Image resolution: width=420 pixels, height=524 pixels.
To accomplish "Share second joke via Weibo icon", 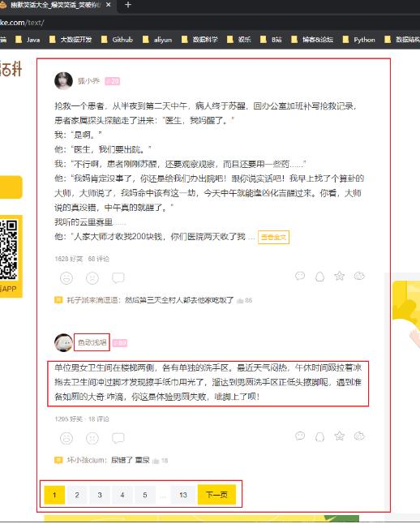I will 359,436.
